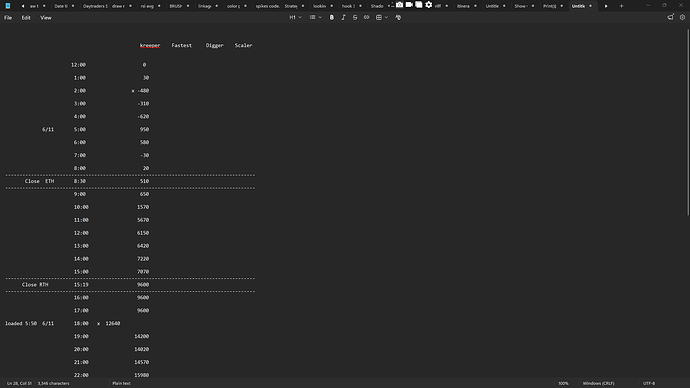Expand the table options chevron
Image resolution: width=690 pixels, height=388 pixels.
tap(386, 18)
